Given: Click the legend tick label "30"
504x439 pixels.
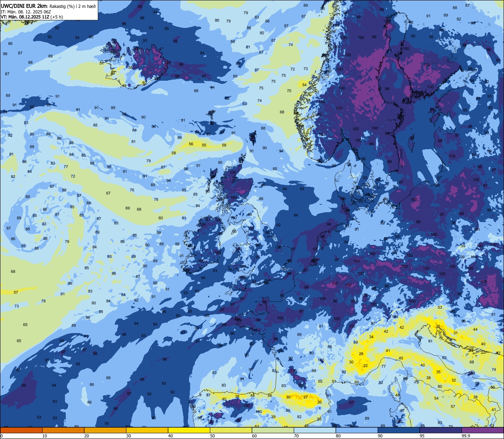Looking at the screenshot, I should (x=128, y=436).
